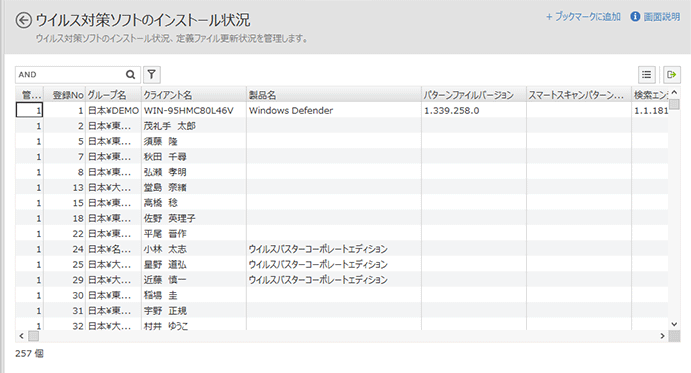Select client 稲場 圭 row
Image resolution: width=691 pixels, height=373 pixels.
tap(193, 296)
